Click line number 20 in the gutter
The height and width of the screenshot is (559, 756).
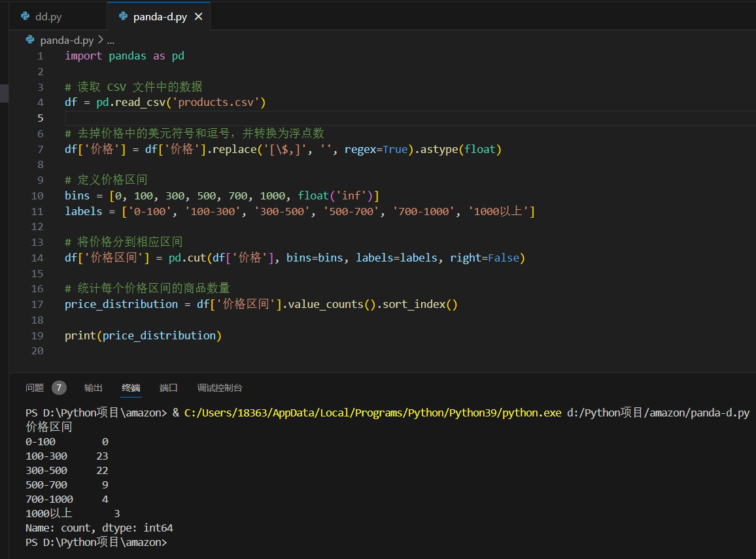(37, 351)
